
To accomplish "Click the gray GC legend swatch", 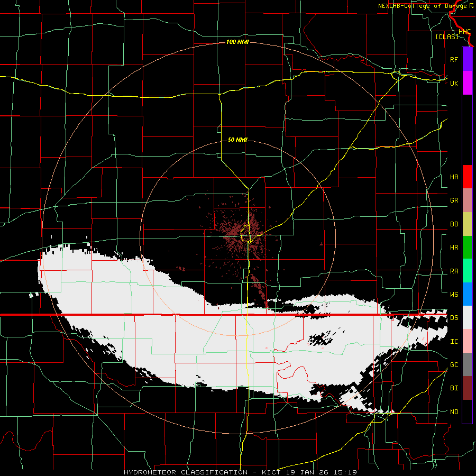I will (467, 364).
